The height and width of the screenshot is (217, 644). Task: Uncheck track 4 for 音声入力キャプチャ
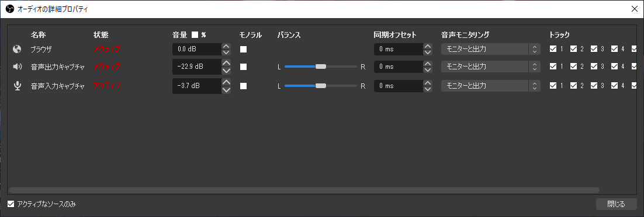tap(614, 86)
